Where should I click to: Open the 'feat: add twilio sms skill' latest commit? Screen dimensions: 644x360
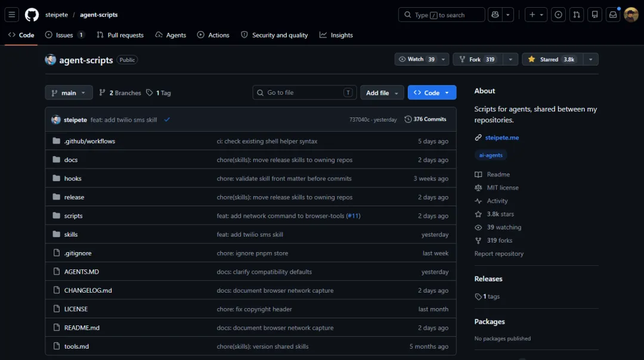point(123,120)
